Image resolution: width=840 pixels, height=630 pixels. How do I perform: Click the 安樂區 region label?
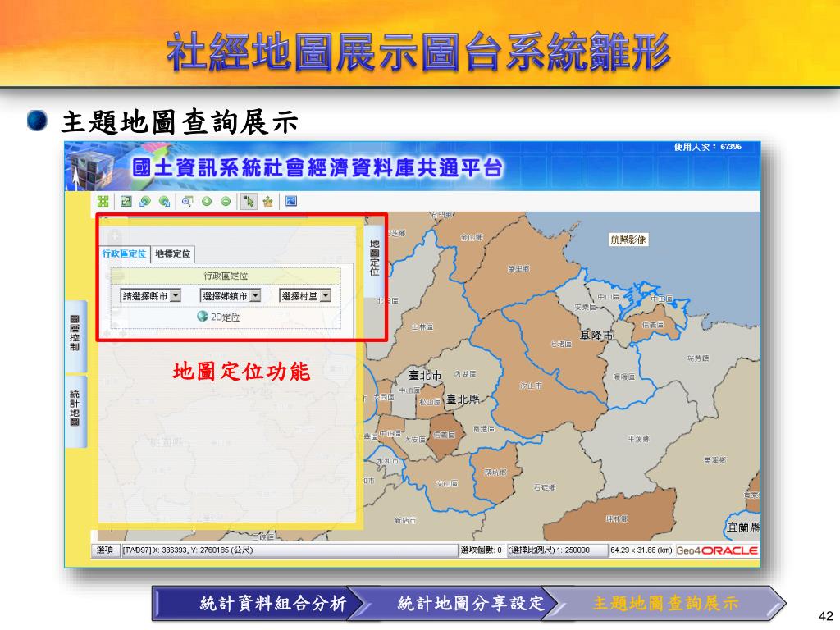(x=586, y=308)
